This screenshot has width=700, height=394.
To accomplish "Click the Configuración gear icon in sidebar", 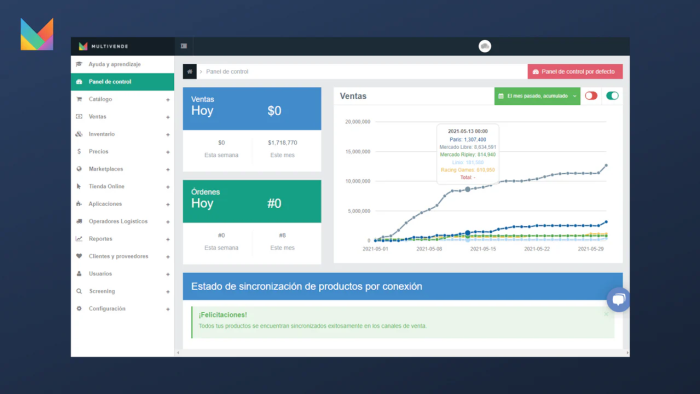I will 79,308.
